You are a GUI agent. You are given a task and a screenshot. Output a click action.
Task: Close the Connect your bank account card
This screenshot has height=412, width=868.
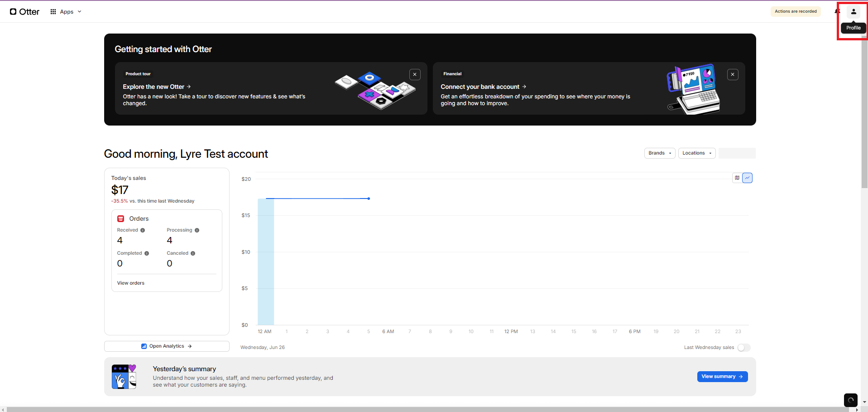coord(732,75)
